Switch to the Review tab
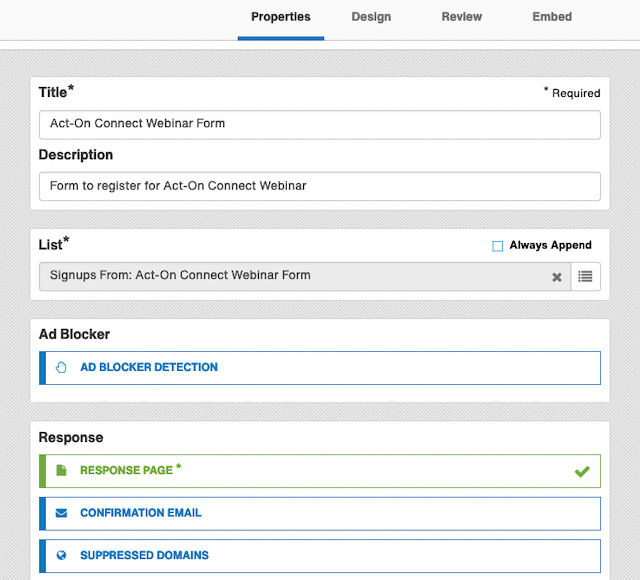This screenshot has height=580, width=640. [462, 17]
